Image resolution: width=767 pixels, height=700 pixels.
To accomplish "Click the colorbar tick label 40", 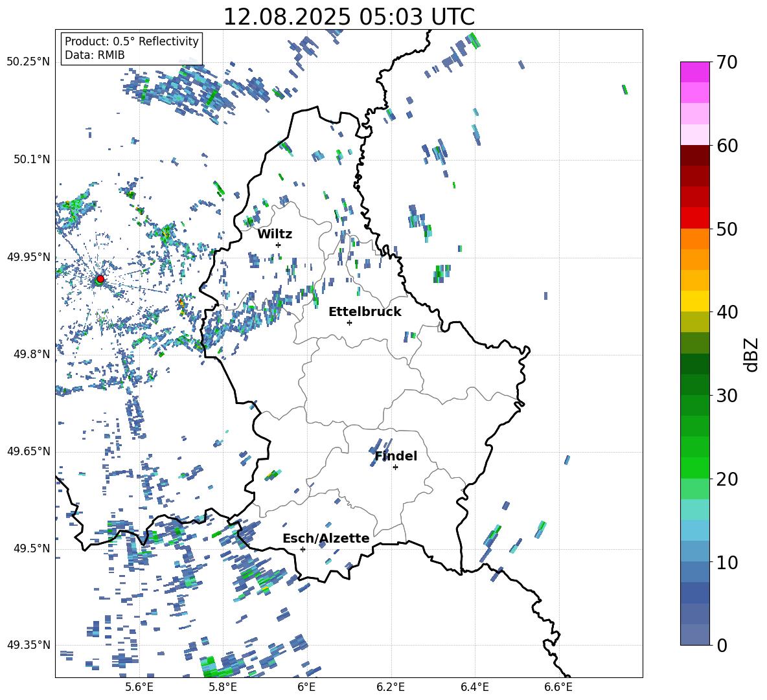I will tap(727, 312).
